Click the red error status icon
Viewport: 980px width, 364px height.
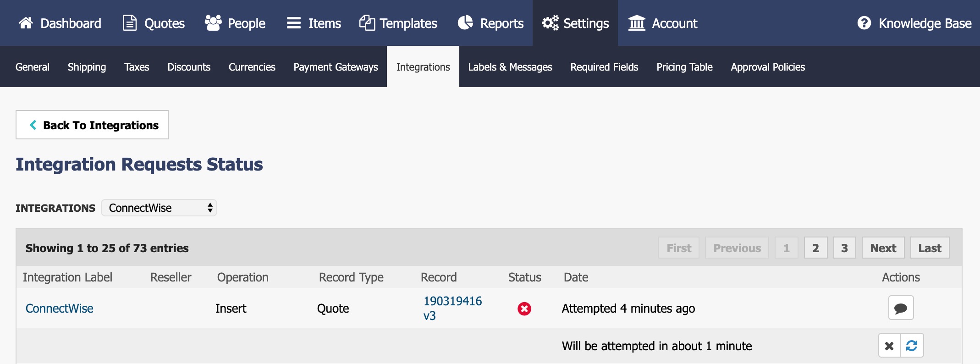pyautogui.click(x=524, y=309)
